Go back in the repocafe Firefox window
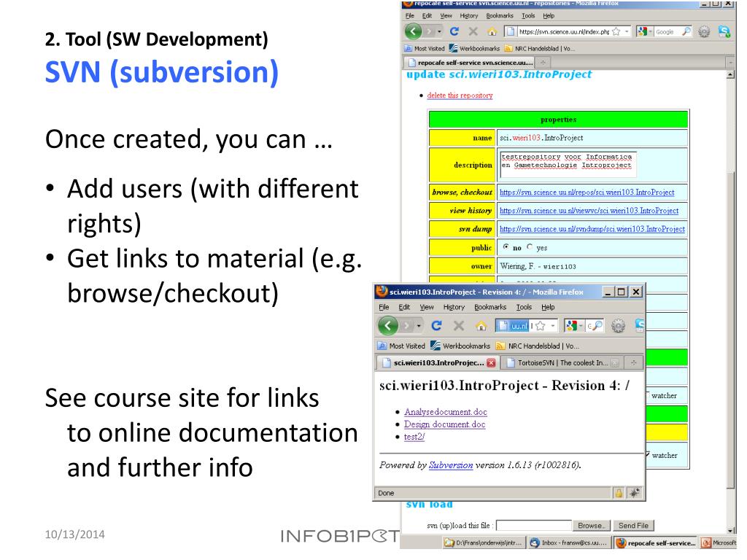 click(413, 31)
